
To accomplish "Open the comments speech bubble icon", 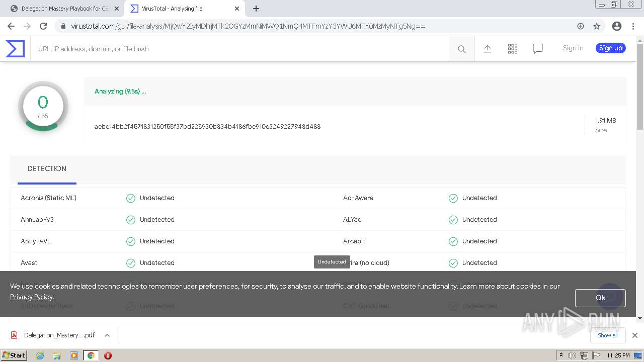I will pyautogui.click(x=538, y=49).
